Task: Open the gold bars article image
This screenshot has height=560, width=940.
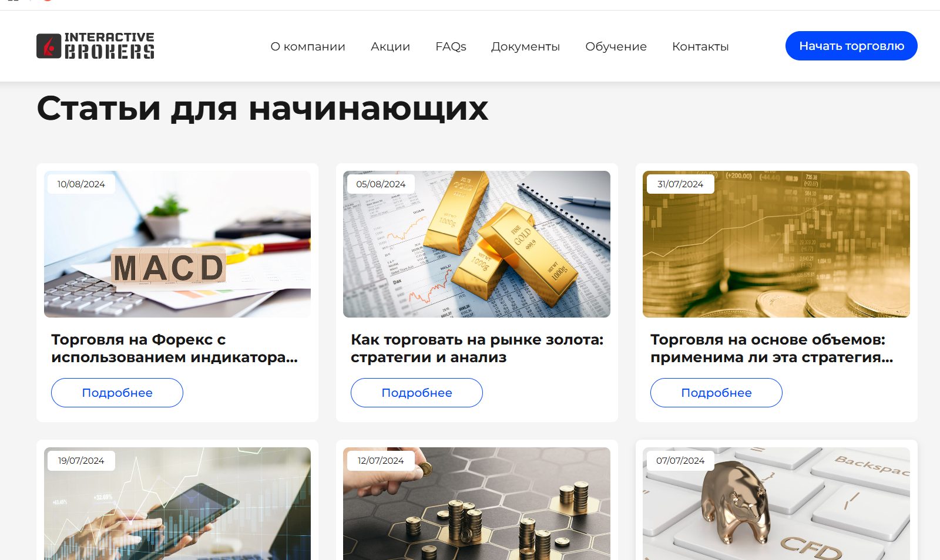Action: [476, 244]
